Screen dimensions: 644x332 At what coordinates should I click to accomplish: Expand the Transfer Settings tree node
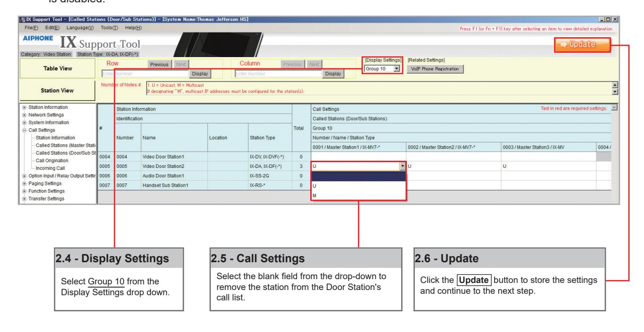[x=24, y=199]
